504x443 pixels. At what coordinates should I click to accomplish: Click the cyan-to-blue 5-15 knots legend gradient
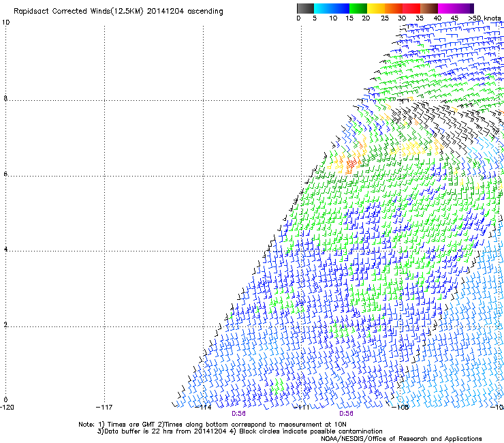(x=332, y=8)
